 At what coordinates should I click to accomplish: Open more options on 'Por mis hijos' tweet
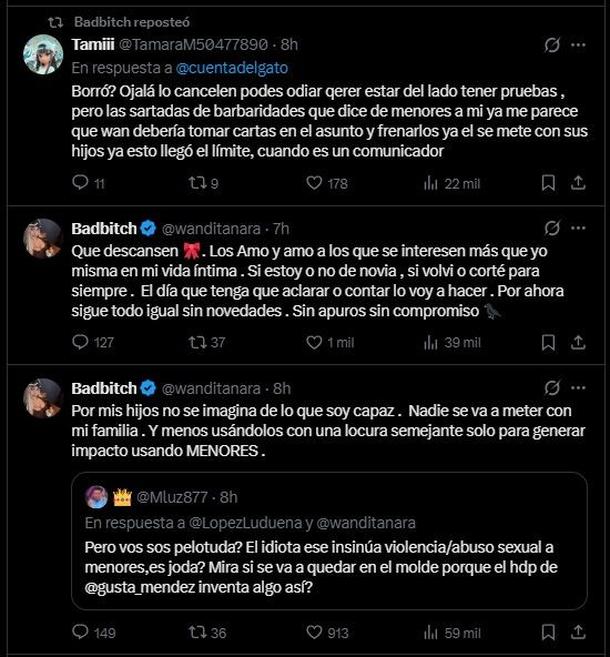coord(578,387)
